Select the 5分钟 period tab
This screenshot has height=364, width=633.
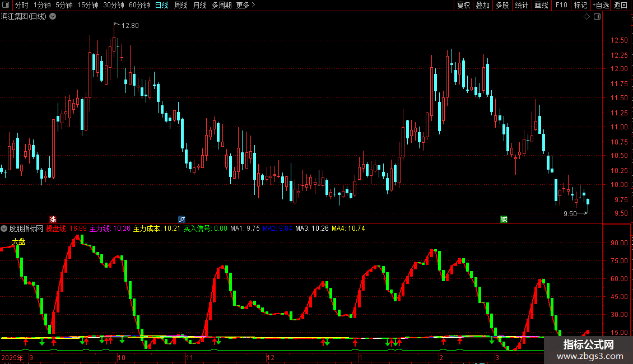(64, 5)
